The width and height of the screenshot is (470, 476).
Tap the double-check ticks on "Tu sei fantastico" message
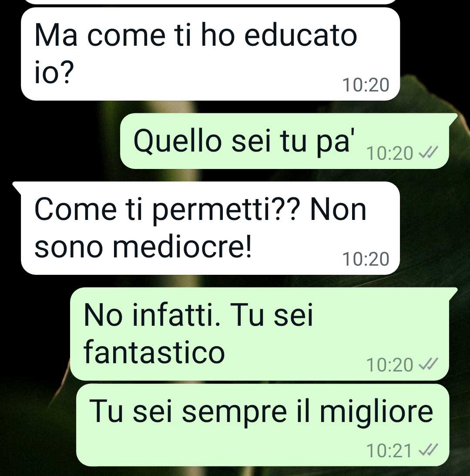coord(428,364)
